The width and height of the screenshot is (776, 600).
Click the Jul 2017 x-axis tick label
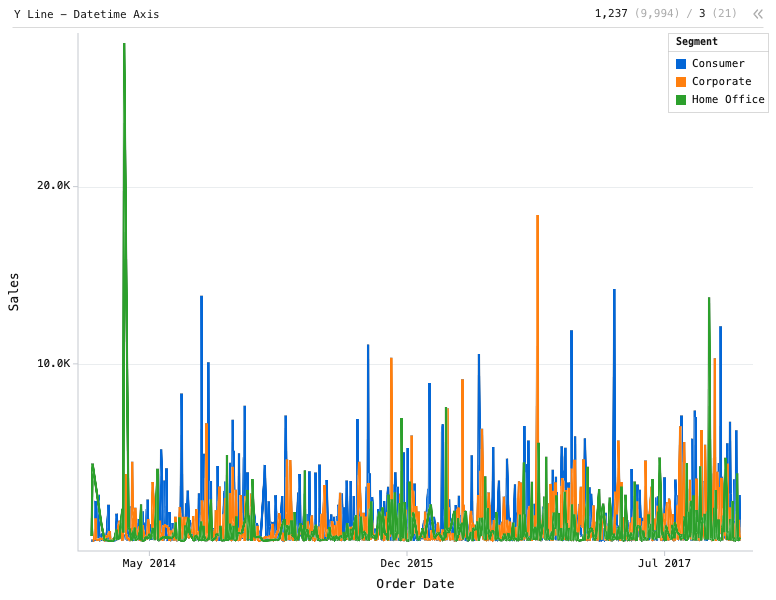coord(664,563)
